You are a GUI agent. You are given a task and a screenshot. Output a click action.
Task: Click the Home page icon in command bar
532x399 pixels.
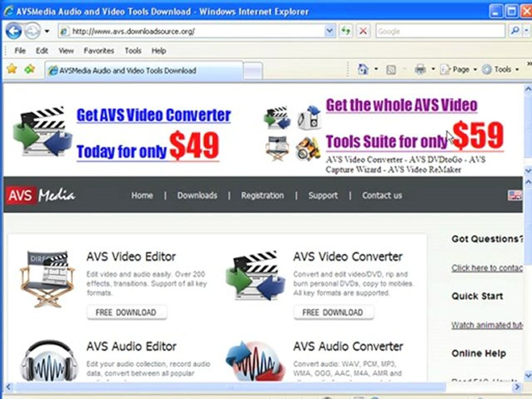(362, 69)
